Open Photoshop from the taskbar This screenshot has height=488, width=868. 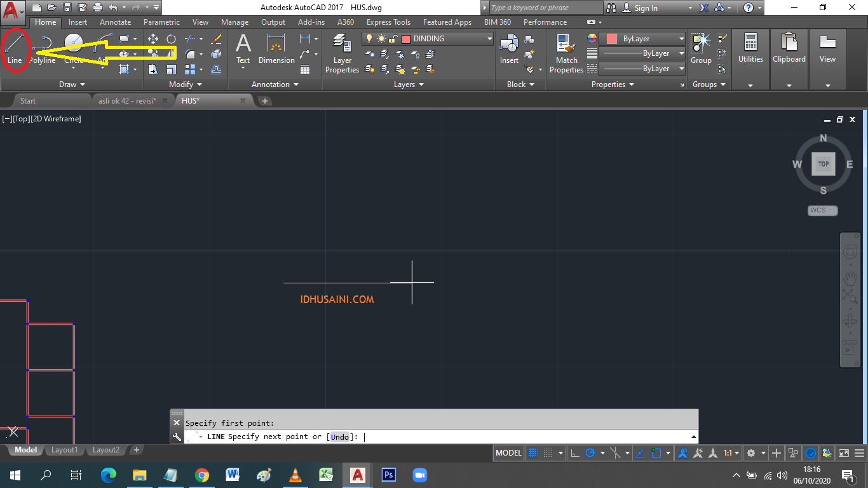coord(388,475)
